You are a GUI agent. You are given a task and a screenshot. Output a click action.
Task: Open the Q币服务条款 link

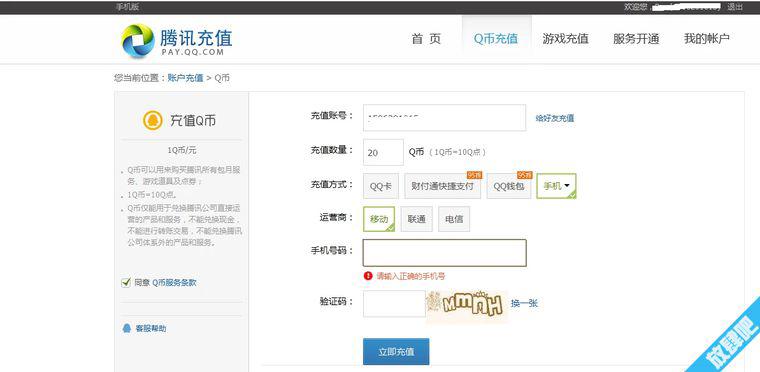174,283
